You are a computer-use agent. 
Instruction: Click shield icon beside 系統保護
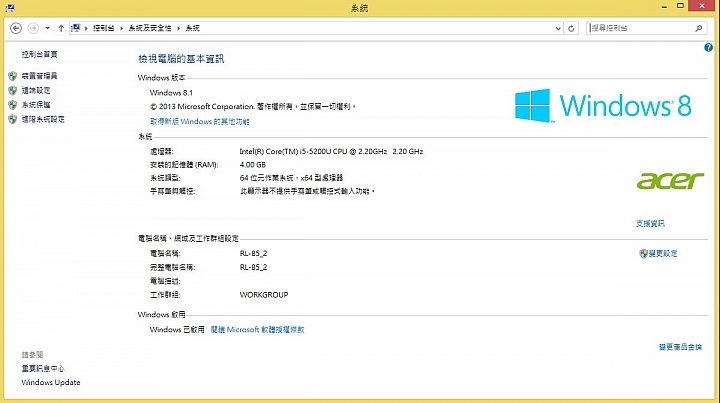(13, 105)
